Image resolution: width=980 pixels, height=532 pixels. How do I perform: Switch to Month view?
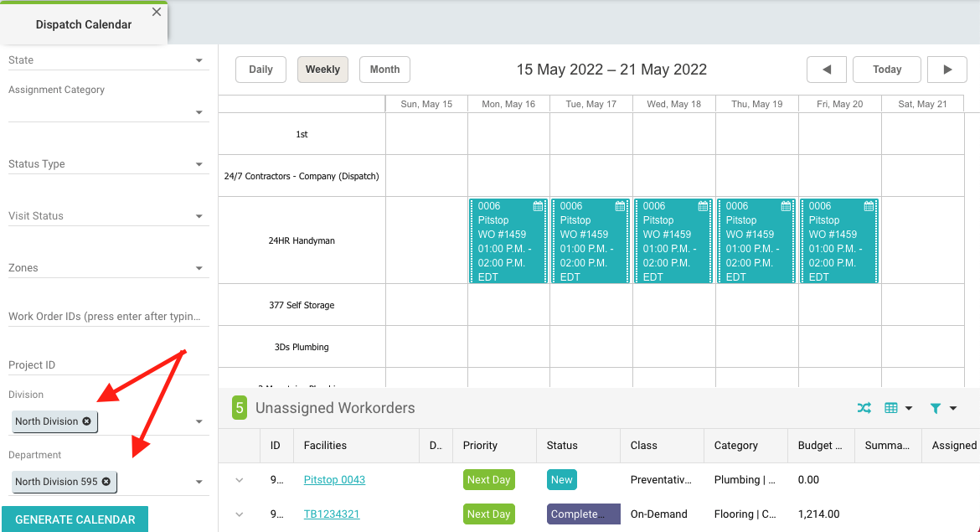coord(384,70)
